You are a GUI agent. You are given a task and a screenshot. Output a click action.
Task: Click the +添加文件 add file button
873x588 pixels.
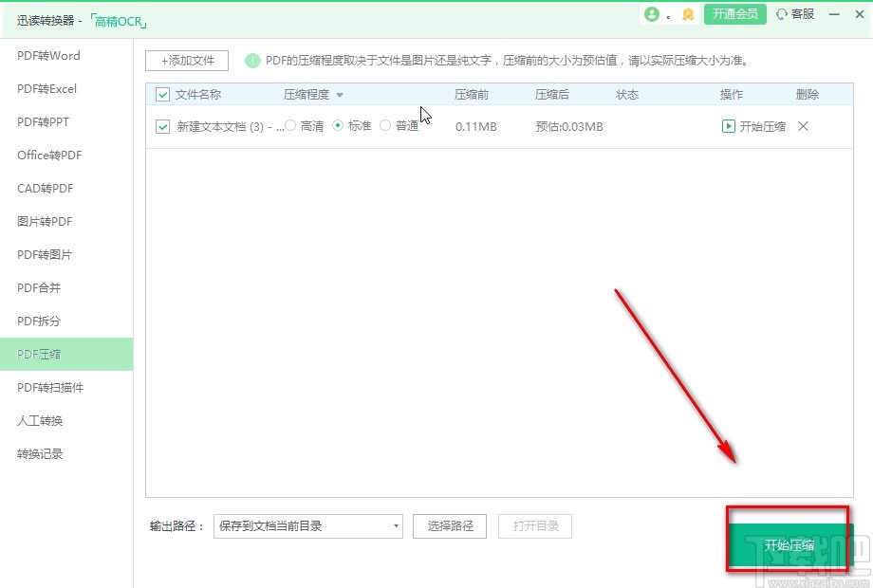[186, 61]
